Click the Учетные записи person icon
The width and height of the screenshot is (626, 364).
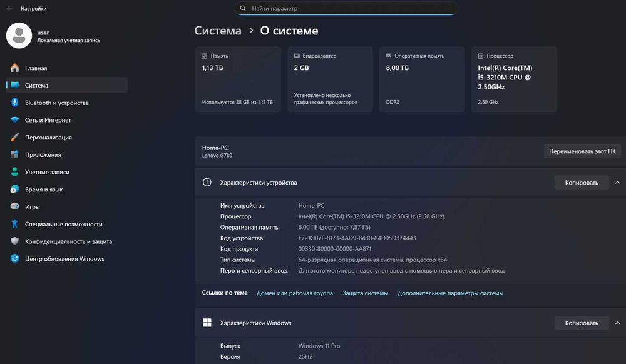tap(15, 172)
